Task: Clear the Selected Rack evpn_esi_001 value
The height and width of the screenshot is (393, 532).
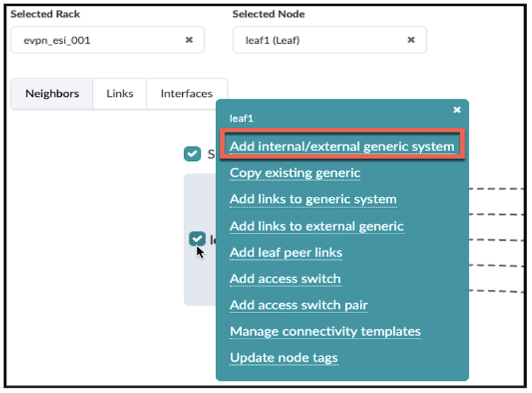Action: (x=189, y=40)
